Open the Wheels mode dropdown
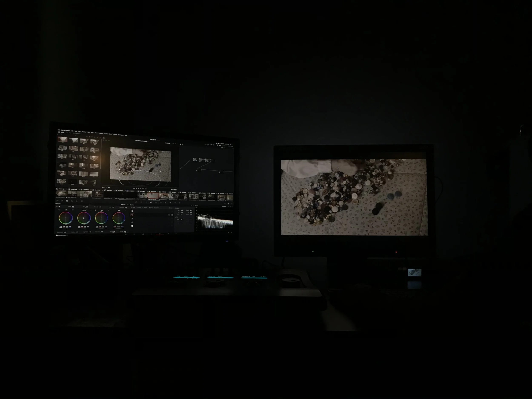This screenshot has height=399, width=532. [124, 205]
